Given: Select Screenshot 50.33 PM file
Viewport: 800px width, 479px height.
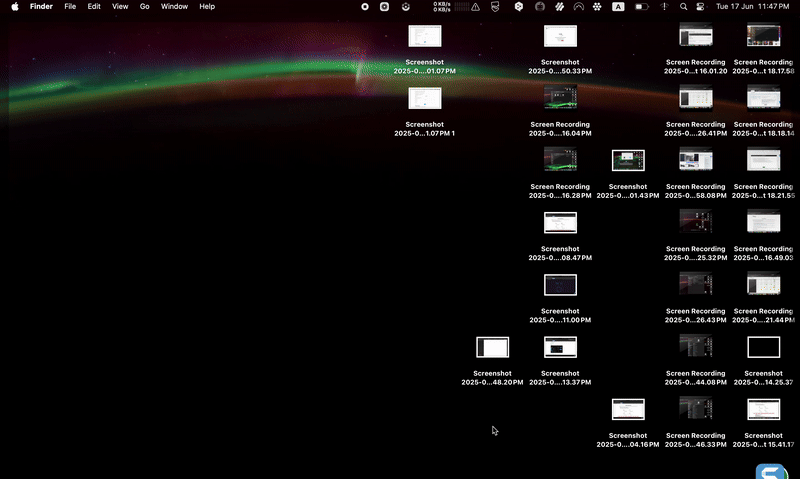Looking at the screenshot, I should tap(560, 49).
